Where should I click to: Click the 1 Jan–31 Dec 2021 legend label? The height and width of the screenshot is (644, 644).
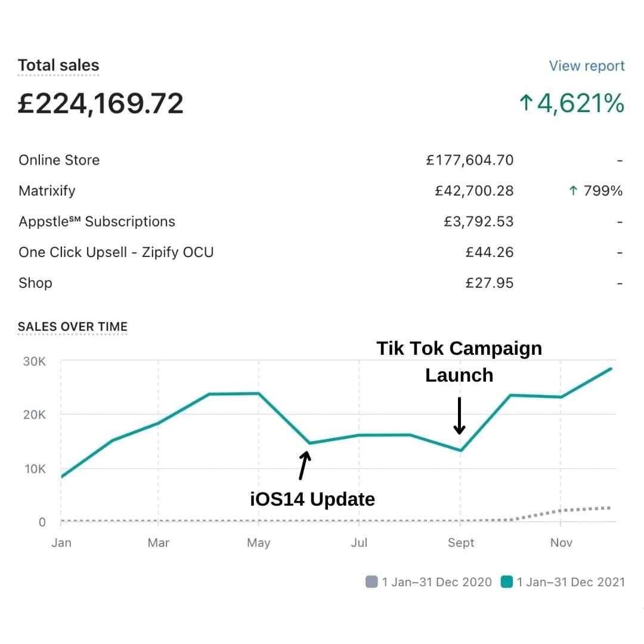(571, 581)
